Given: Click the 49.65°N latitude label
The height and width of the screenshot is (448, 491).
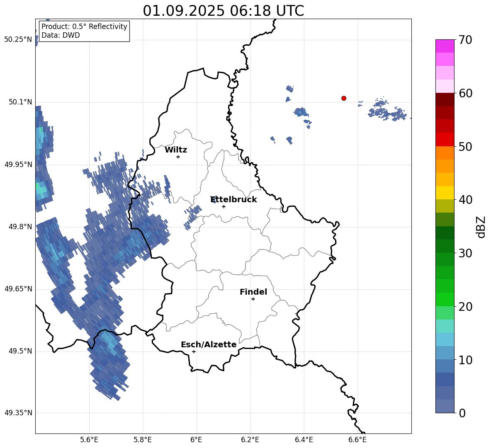Looking at the screenshot, I should tap(18, 288).
